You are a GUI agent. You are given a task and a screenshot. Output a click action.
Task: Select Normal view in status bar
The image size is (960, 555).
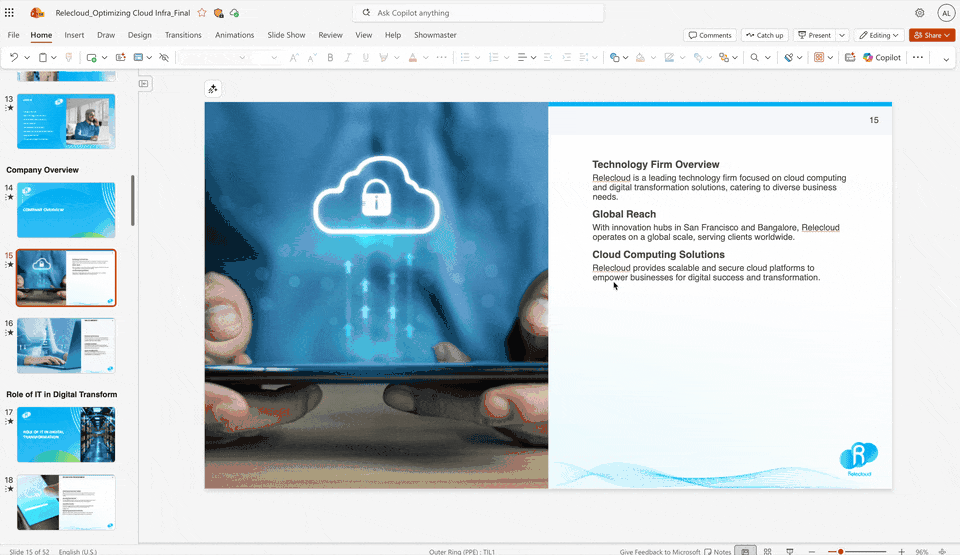[745, 551]
